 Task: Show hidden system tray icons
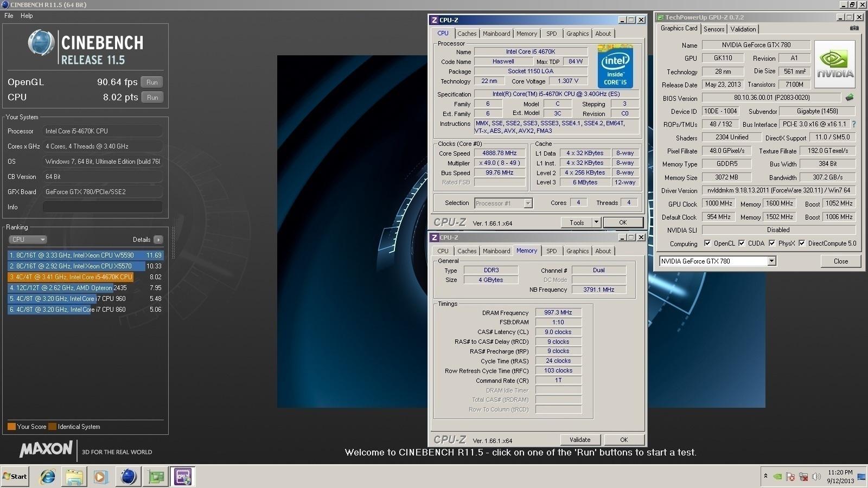(765, 477)
